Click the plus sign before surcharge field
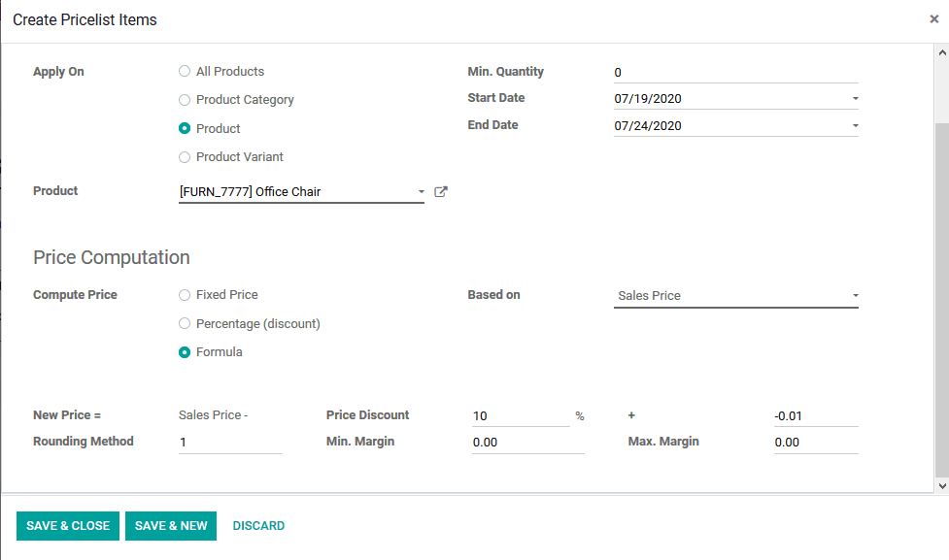 point(631,415)
